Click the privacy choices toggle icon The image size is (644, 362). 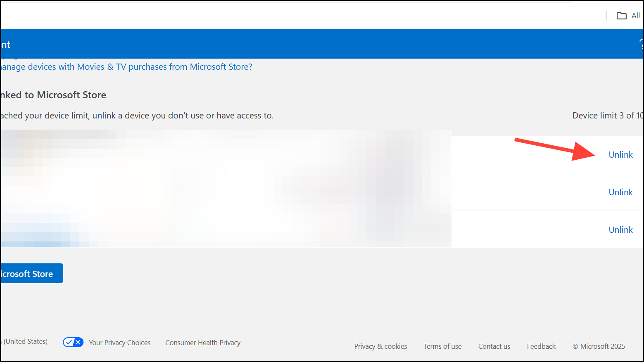[x=73, y=342]
